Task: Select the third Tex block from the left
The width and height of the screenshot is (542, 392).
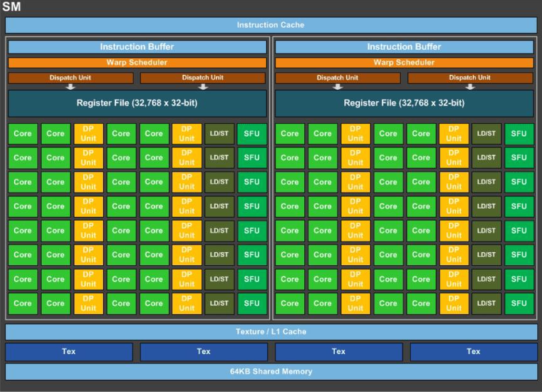Action: [x=339, y=351]
